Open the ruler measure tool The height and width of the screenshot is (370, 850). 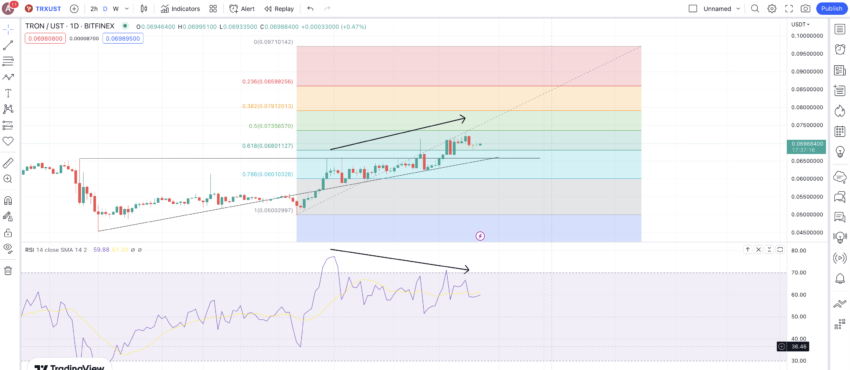tap(8, 163)
